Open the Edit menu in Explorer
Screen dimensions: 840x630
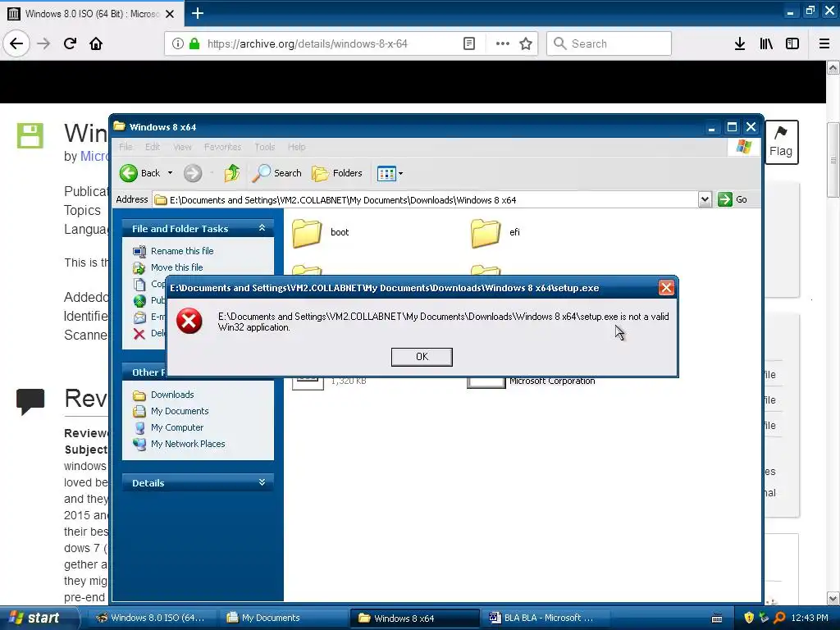coord(152,147)
